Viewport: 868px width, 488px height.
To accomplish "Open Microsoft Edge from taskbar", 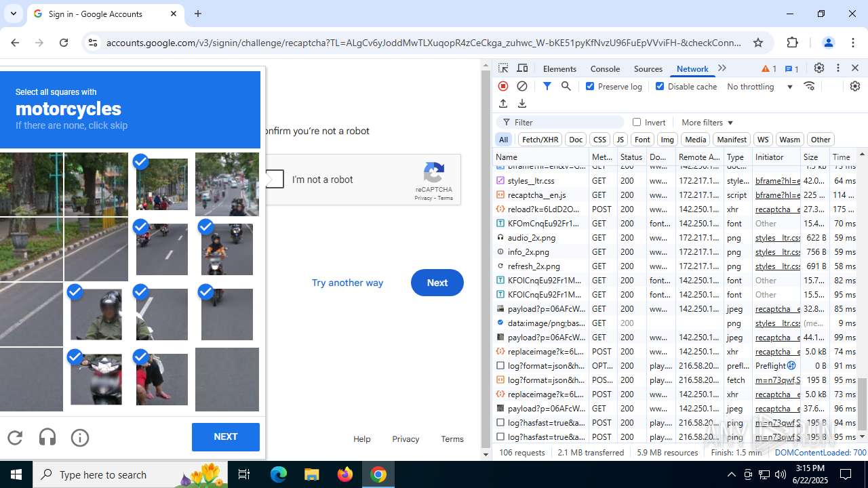I will coord(279,474).
